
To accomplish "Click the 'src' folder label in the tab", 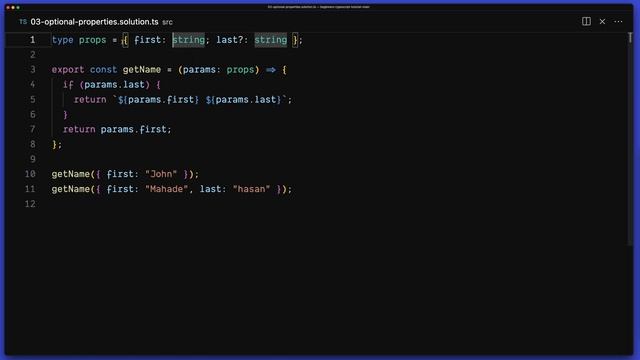I will tap(167, 22).
